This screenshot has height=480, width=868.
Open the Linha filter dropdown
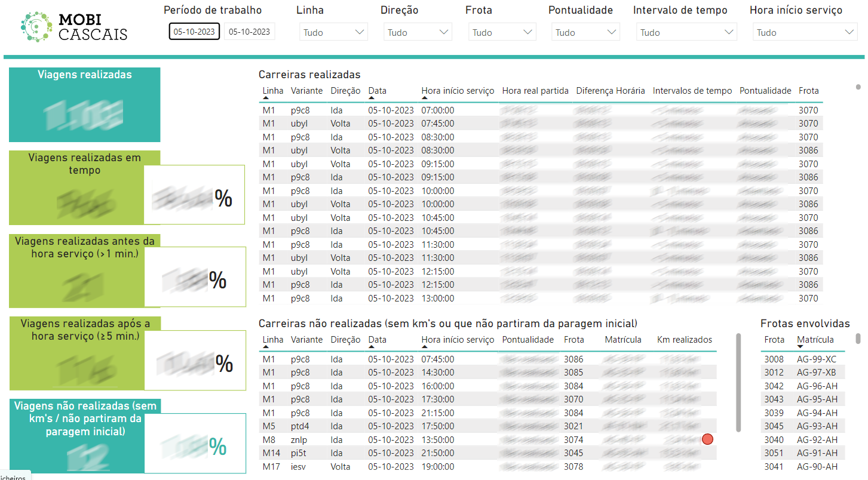[333, 32]
